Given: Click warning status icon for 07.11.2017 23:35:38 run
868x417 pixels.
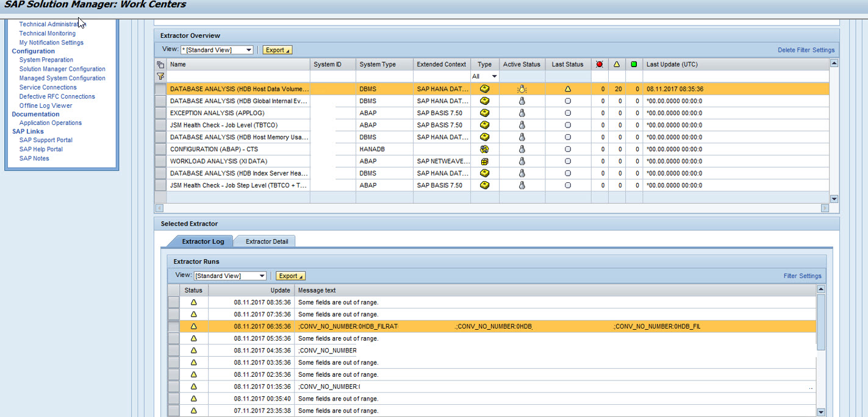Looking at the screenshot, I should [x=193, y=411].
